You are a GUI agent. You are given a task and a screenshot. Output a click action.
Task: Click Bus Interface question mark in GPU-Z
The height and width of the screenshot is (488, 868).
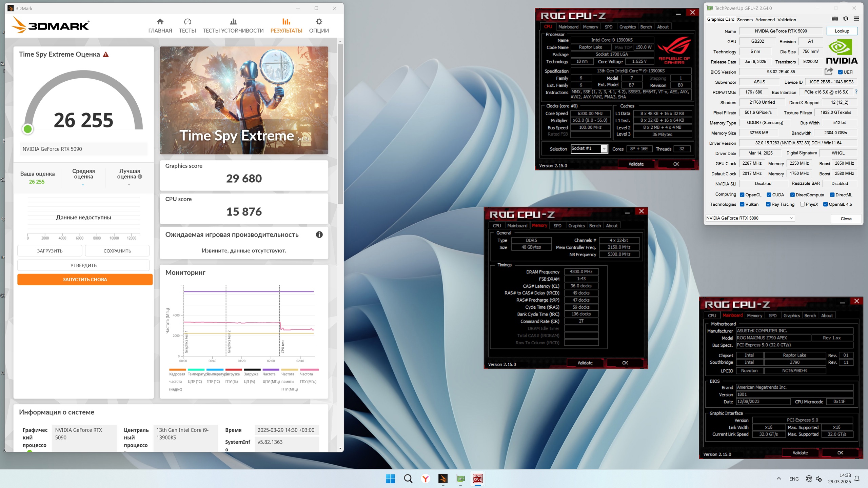[x=856, y=92]
